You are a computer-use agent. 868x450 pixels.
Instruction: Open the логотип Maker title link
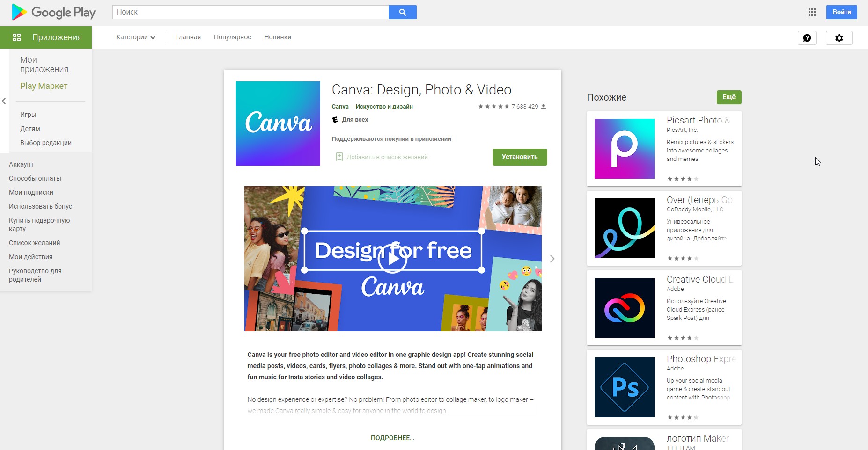[x=698, y=438]
